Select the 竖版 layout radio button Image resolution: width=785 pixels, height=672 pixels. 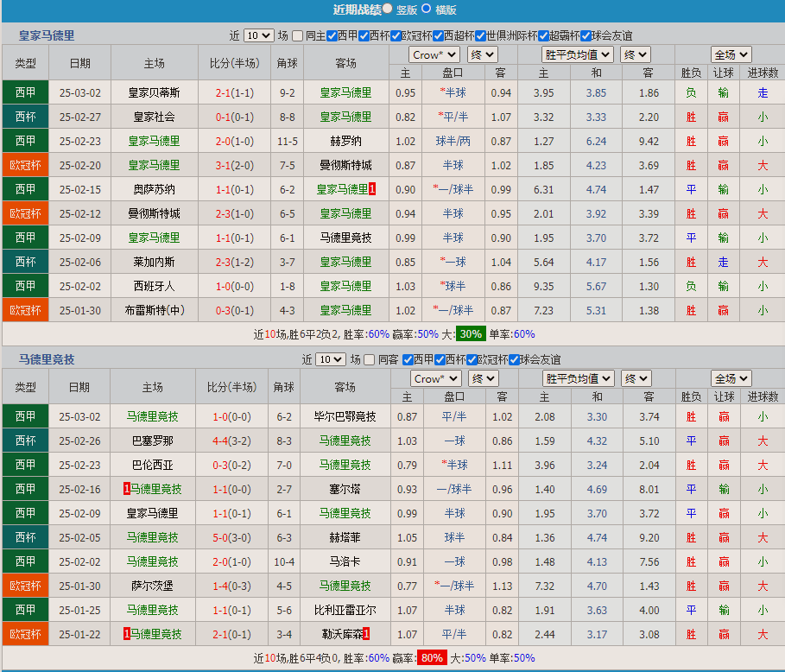pos(388,9)
